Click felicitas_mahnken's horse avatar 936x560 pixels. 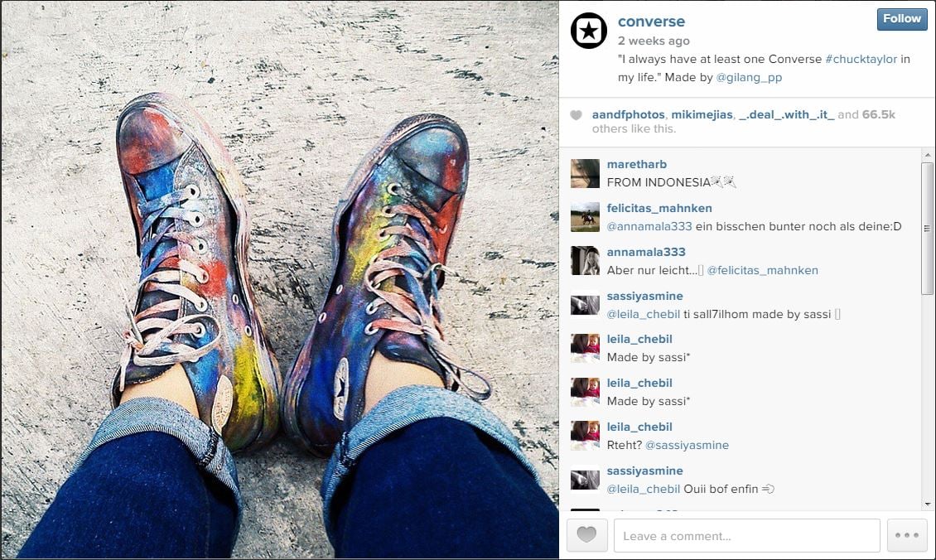click(585, 217)
